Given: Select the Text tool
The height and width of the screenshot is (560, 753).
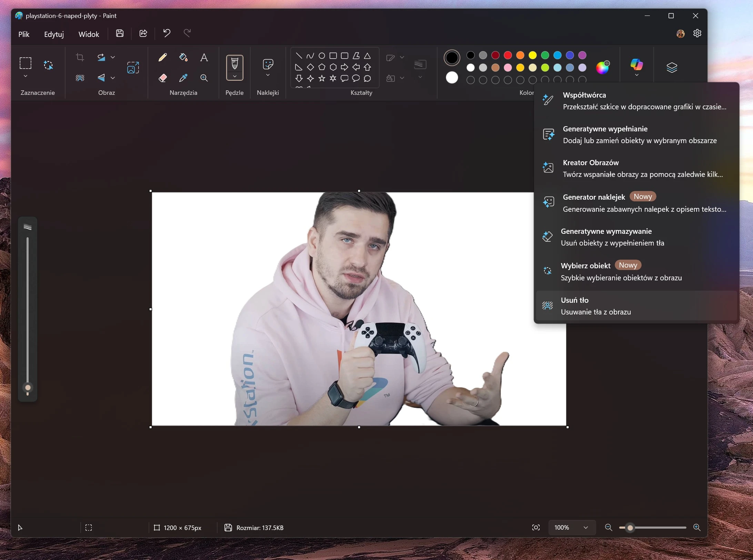Looking at the screenshot, I should [x=204, y=57].
